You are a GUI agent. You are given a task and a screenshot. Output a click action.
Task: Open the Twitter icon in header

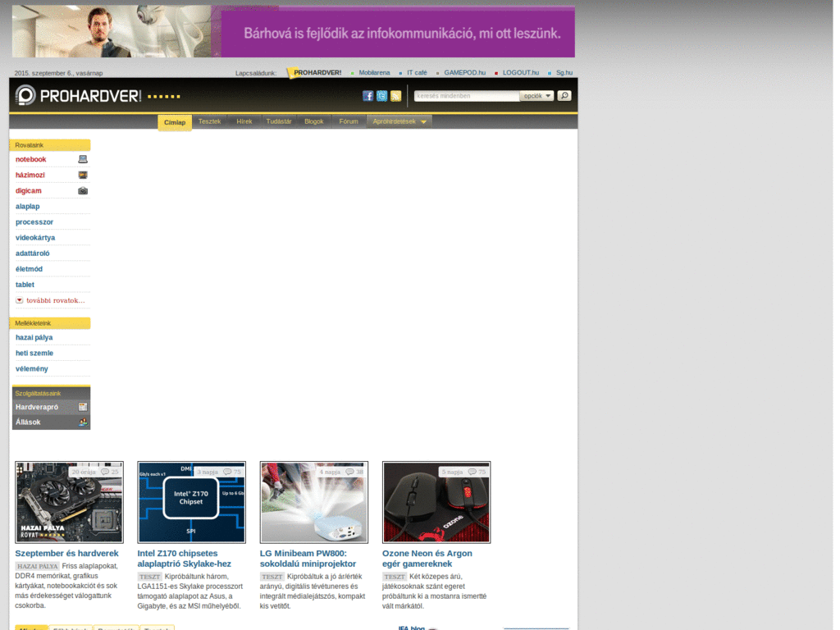[x=381, y=96]
